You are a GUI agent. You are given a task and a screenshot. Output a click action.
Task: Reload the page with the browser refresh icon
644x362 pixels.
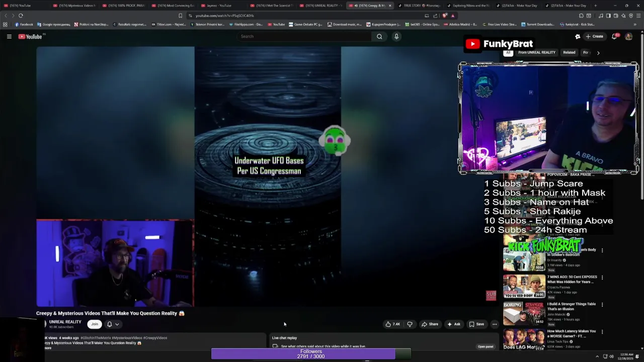[x=21, y=16]
